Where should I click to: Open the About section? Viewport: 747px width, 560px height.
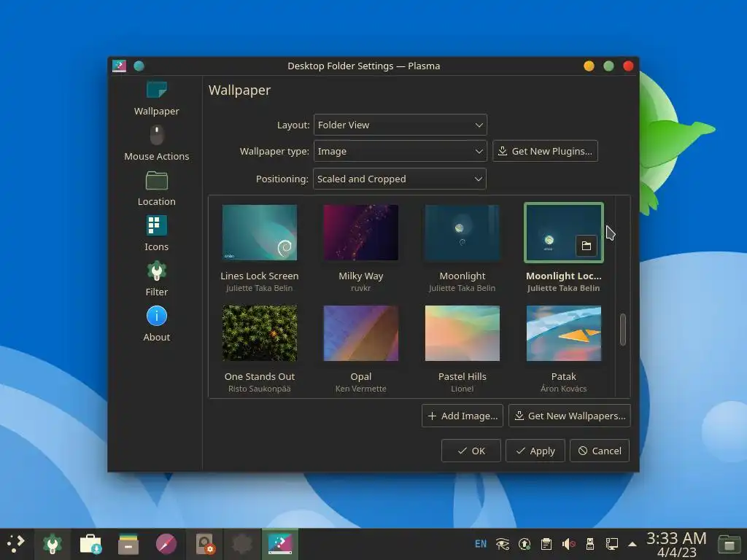click(156, 324)
